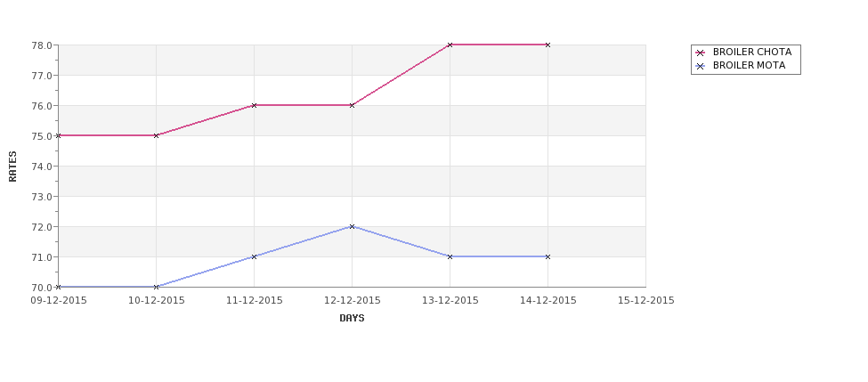Click the BROILER CHOTA legend marker icon
The image size is (868, 382).
click(701, 53)
